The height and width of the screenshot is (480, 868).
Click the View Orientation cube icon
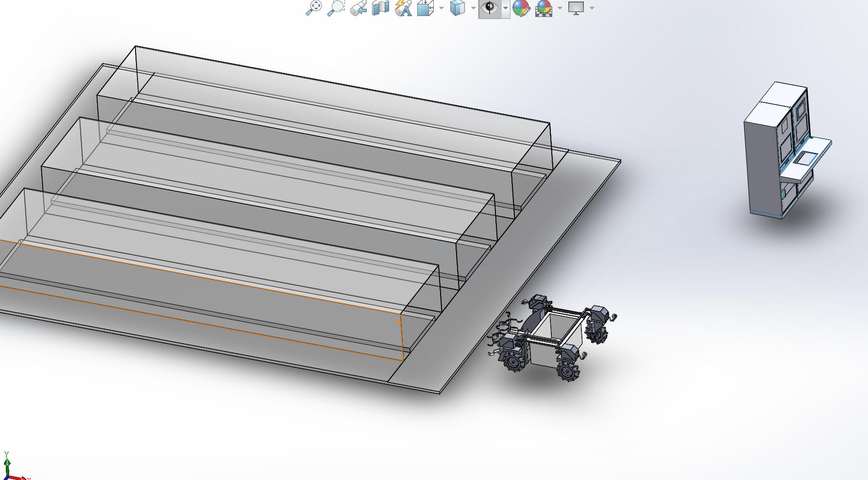point(425,8)
